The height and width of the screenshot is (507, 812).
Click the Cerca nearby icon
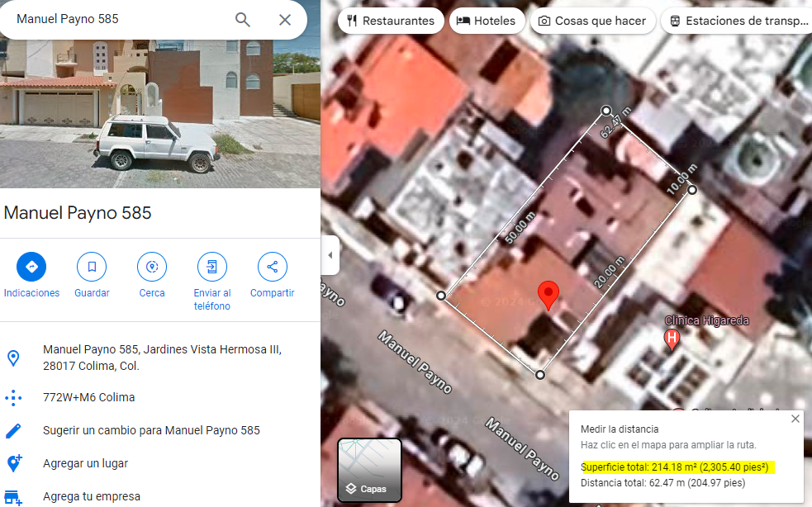pyautogui.click(x=152, y=267)
